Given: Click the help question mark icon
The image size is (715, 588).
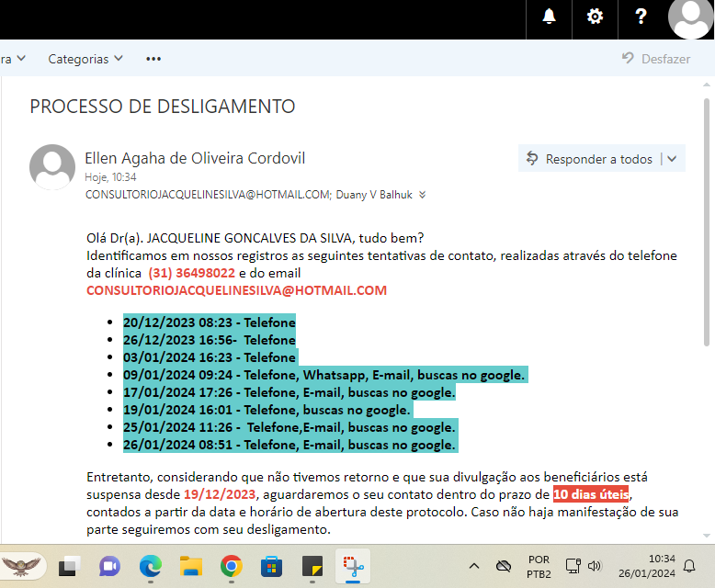Looking at the screenshot, I should point(641,17).
